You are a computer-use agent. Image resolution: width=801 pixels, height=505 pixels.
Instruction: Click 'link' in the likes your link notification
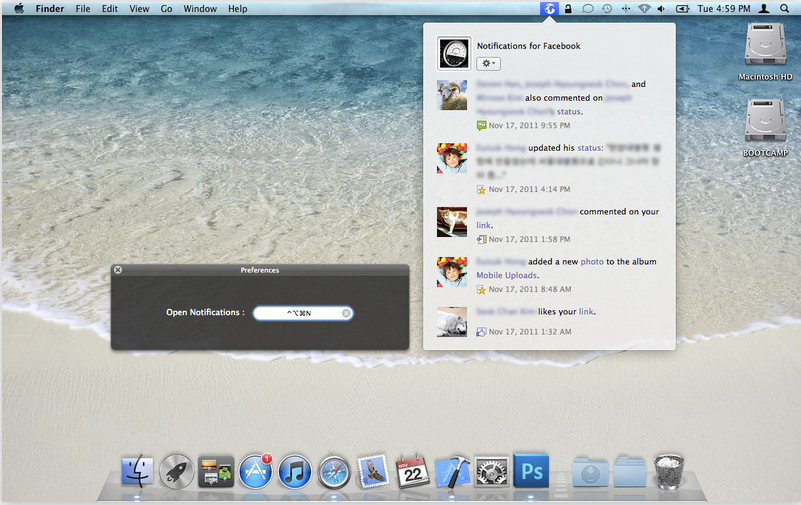586,311
